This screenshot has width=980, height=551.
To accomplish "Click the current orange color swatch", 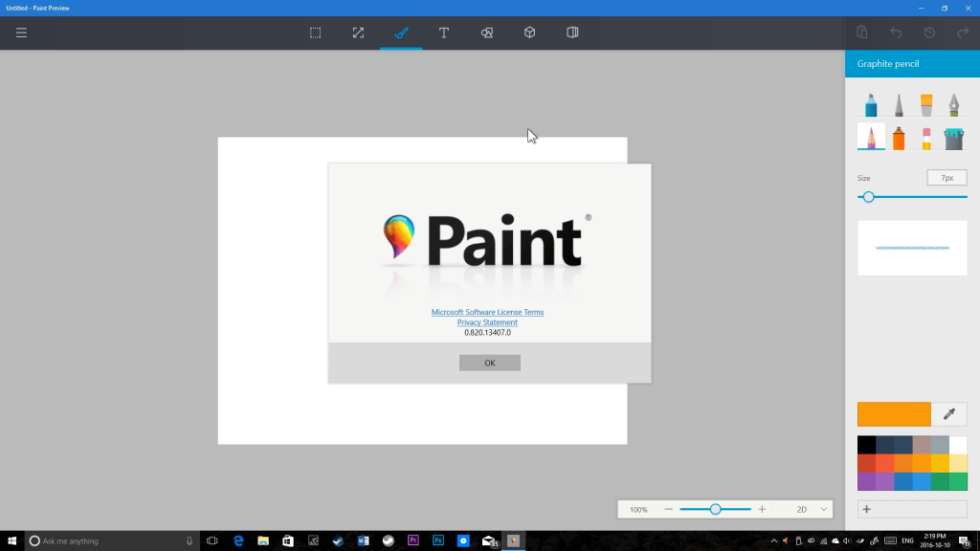I will (894, 414).
